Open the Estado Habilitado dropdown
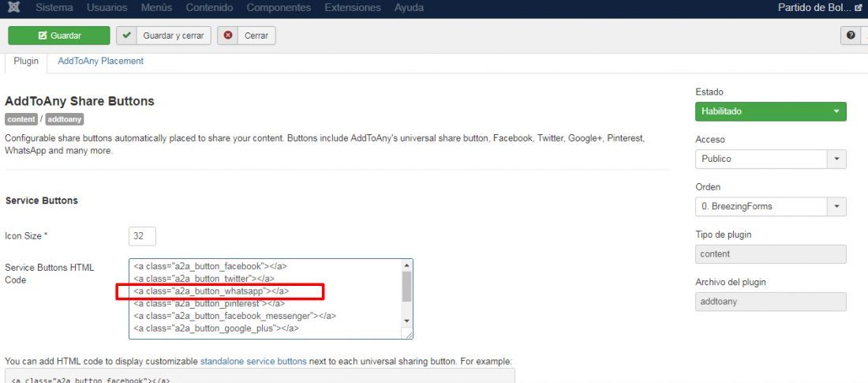 point(771,111)
